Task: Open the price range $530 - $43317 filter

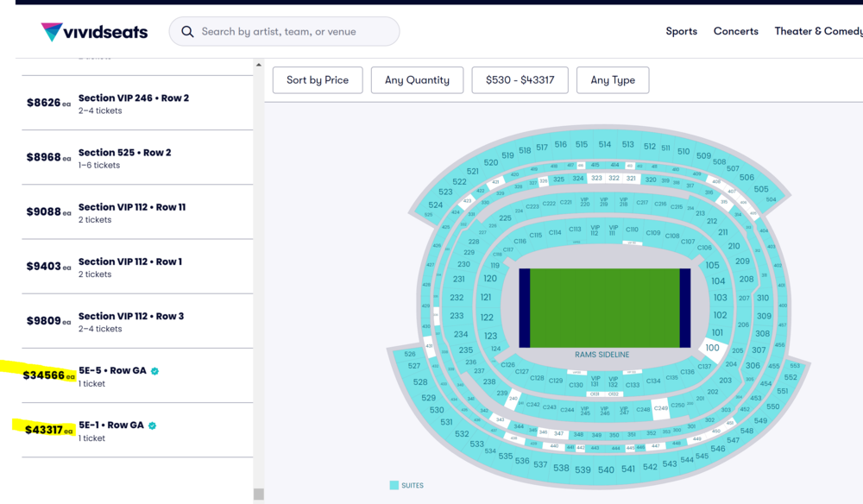Action: [520, 80]
